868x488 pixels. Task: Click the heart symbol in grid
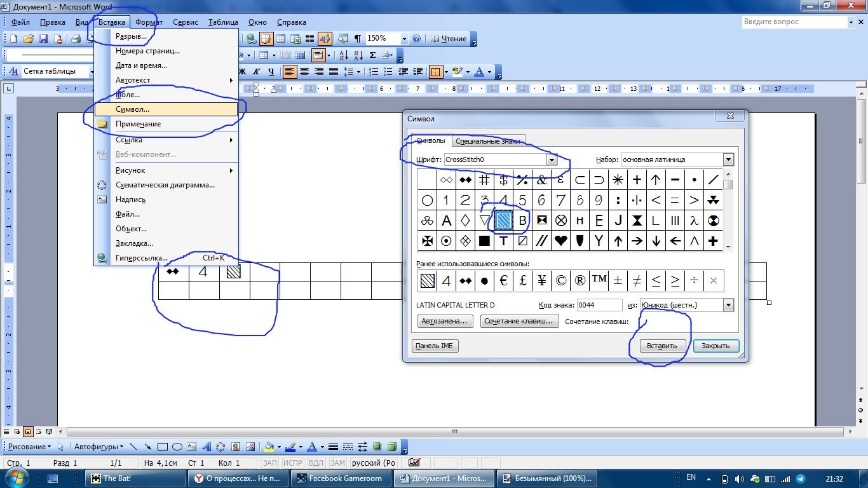560,241
